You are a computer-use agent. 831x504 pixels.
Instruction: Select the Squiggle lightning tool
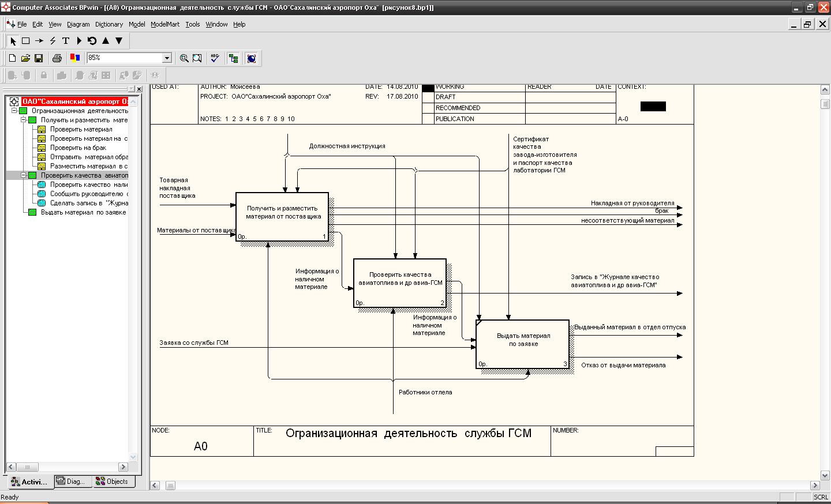coord(53,41)
